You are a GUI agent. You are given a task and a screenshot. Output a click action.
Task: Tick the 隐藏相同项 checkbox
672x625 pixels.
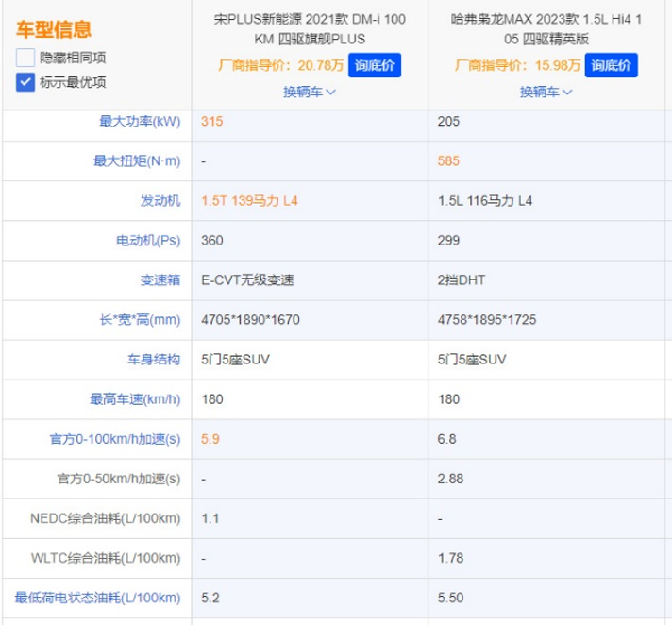pos(25,58)
